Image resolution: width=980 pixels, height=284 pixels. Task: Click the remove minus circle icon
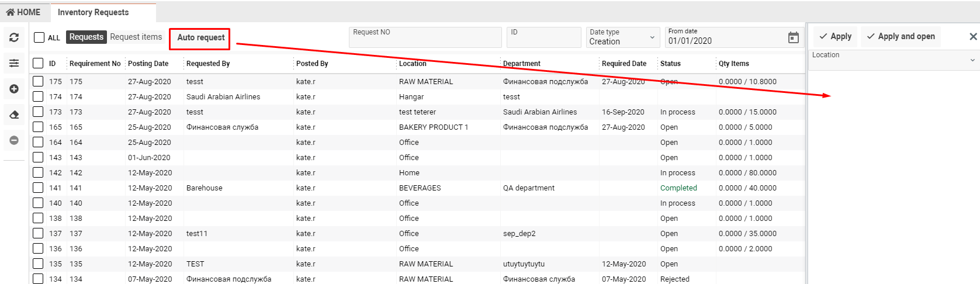(x=14, y=140)
